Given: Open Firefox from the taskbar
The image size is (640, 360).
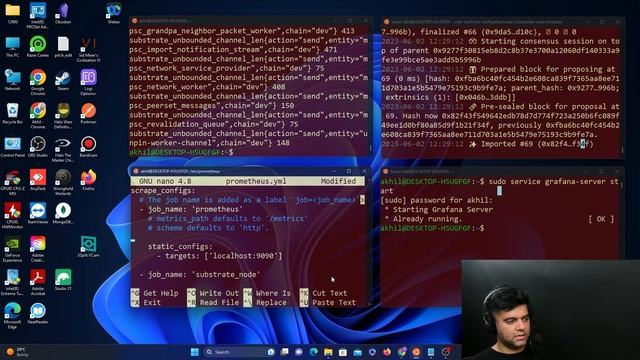Looking at the screenshot, I should pyautogui.click(x=387, y=352).
